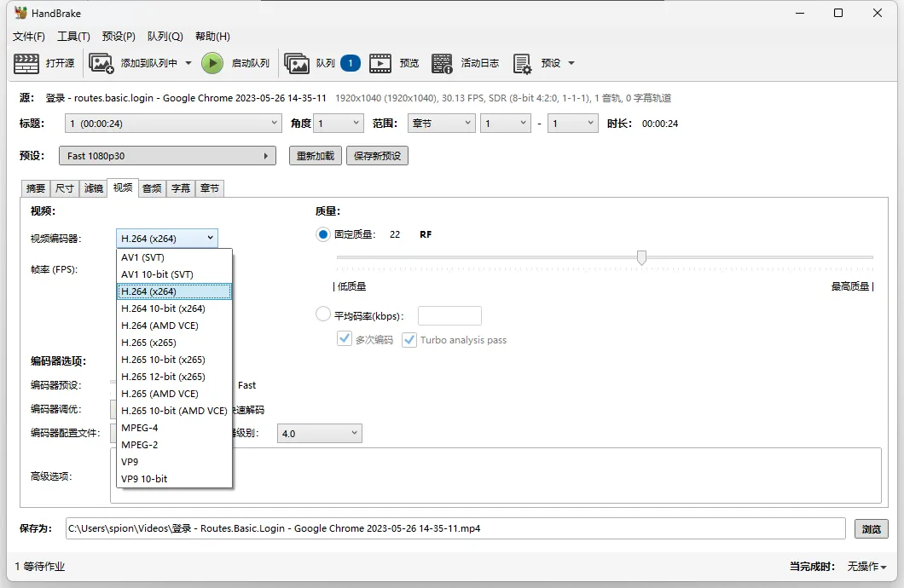
Task: Choose H.265 10-bit (AMD VCE) encoder
Action: coord(174,411)
